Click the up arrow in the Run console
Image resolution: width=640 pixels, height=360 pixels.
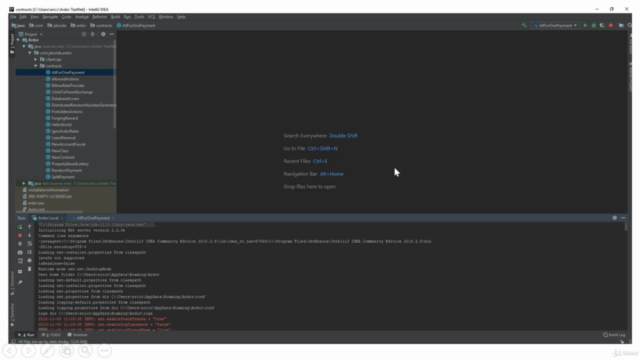[29, 227]
